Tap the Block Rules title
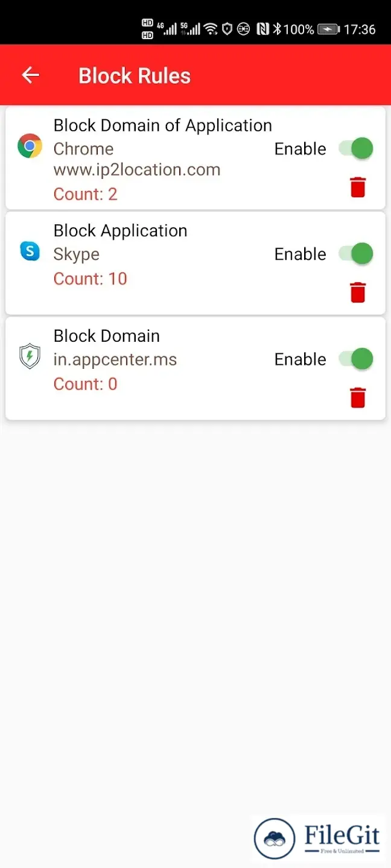 coord(135,75)
